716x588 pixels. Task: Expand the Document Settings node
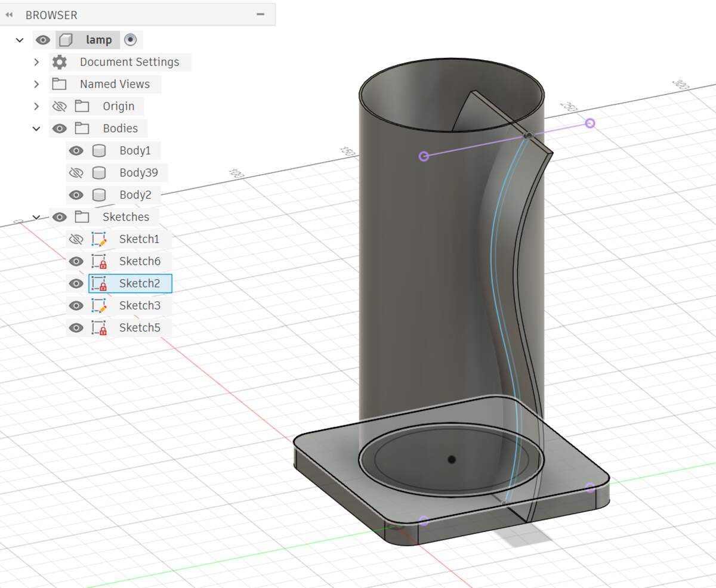click(36, 62)
